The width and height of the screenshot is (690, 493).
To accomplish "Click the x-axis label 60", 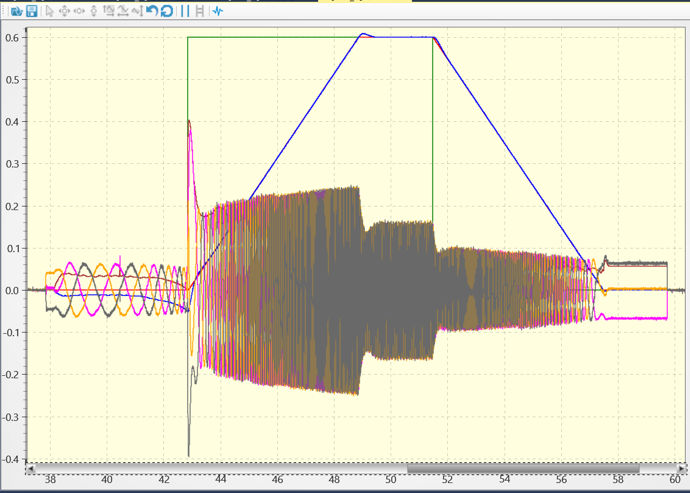I will [x=675, y=479].
